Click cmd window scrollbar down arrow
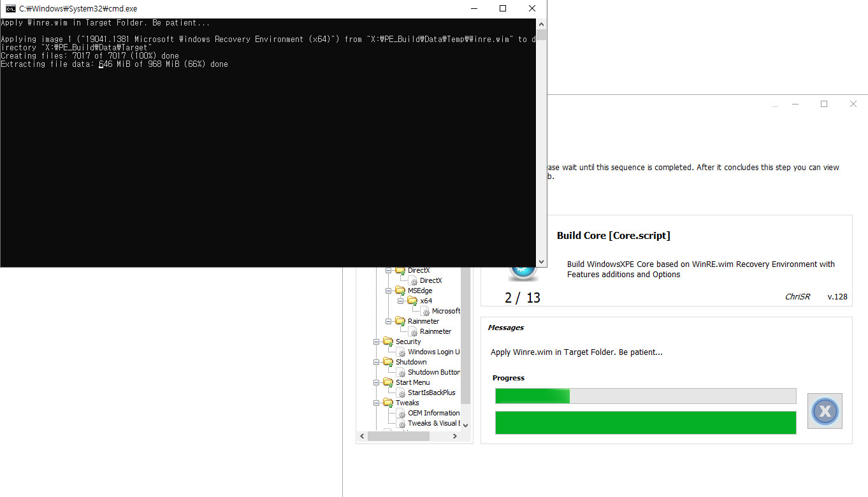The width and height of the screenshot is (868, 497). [x=541, y=261]
